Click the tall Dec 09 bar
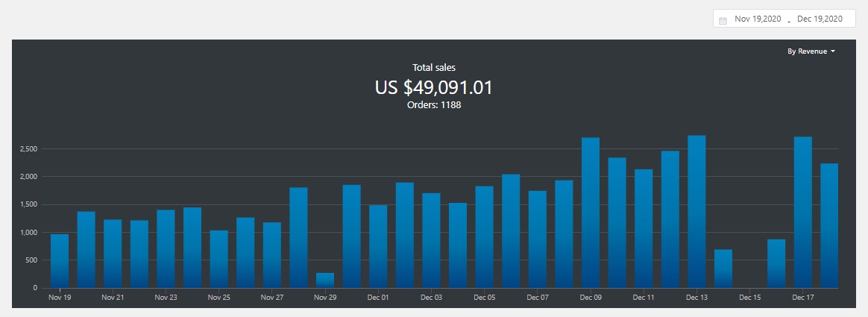Screen dimensions: 868x317 click(591, 213)
